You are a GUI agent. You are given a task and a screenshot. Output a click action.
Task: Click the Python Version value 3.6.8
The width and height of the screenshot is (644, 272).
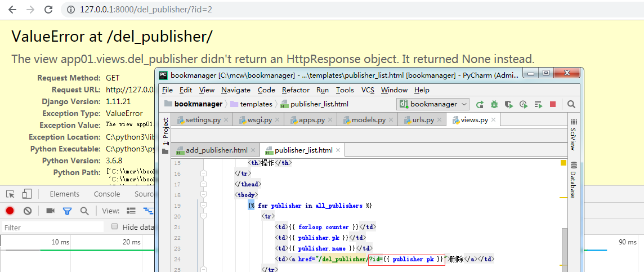pyautogui.click(x=114, y=160)
